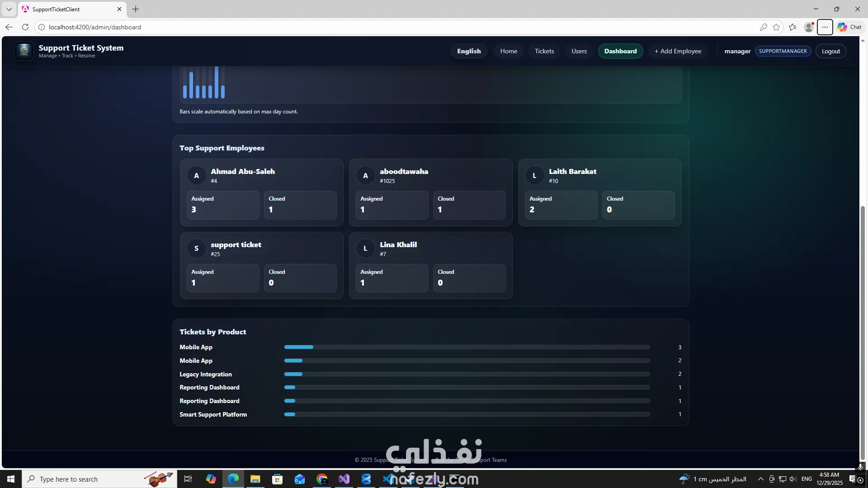868x488 pixels.
Task: Click the top Mobile App progress bar
Action: 467,347
